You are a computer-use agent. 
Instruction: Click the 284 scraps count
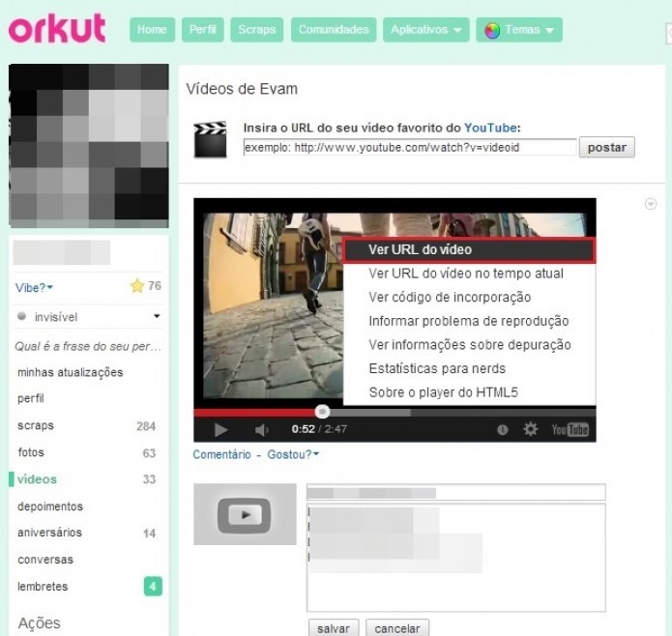(x=146, y=426)
